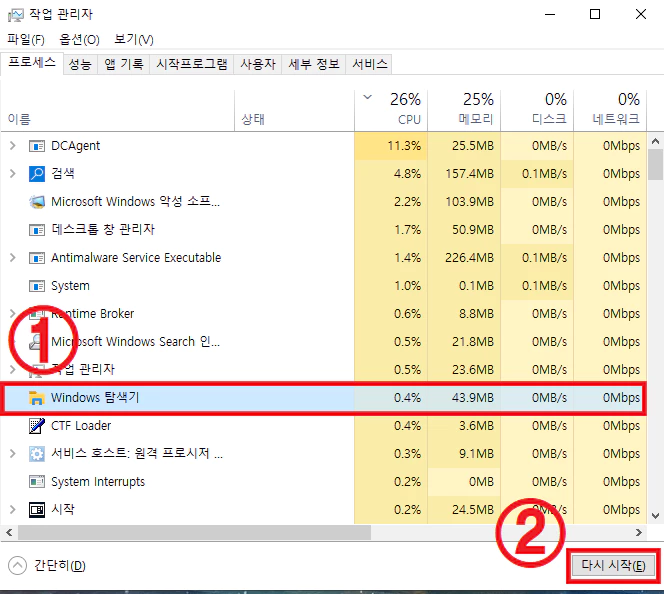
Task: Click the vertical scrollbar thumb
Action: pos(656,165)
